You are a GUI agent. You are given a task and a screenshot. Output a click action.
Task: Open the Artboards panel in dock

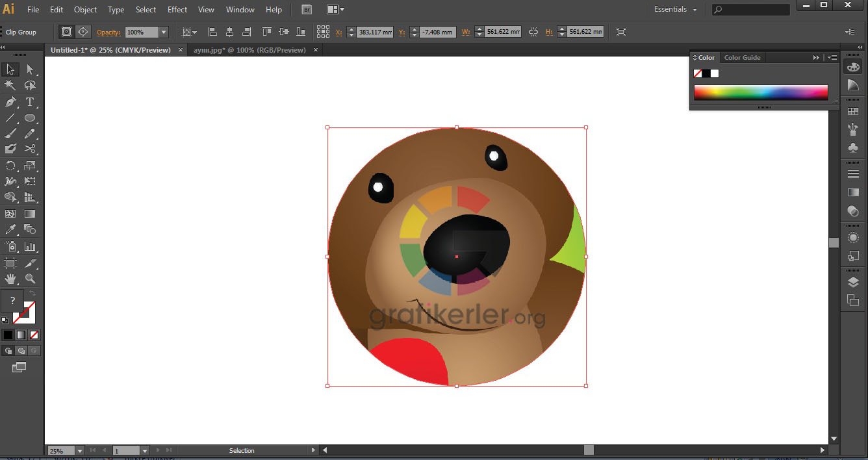pyautogui.click(x=853, y=300)
